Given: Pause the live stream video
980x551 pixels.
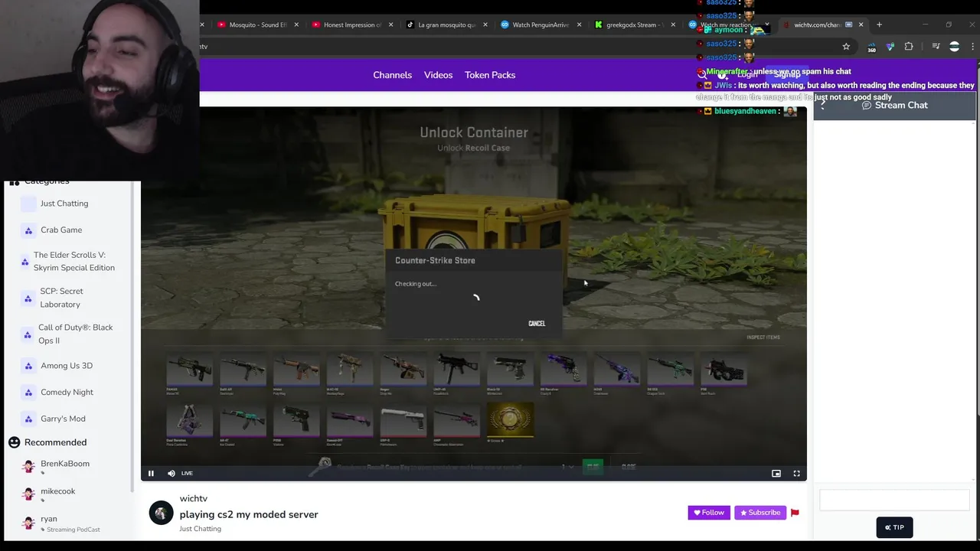Looking at the screenshot, I should (151, 474).
